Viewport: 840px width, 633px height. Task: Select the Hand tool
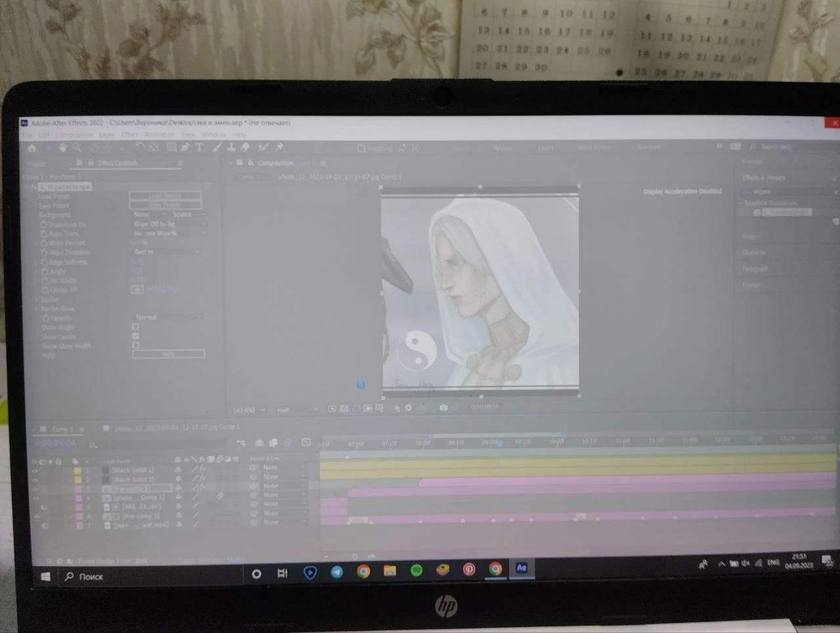(63, 148)
